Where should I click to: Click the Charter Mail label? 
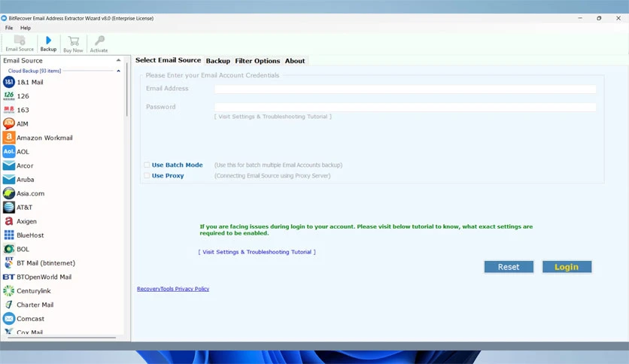35,305
